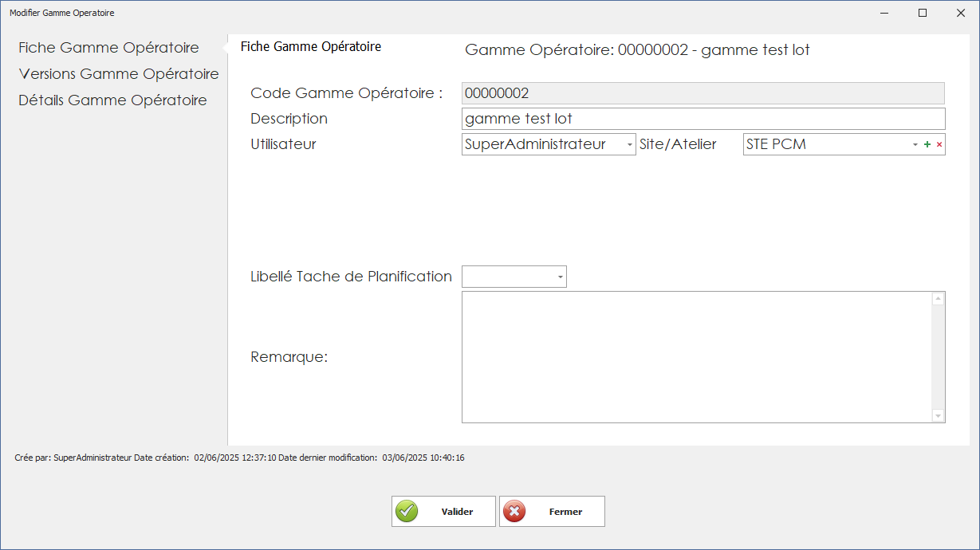This screenshot has width=980, height=550.
Task: Click the STE PCM text in Site/Atelier
Action: [776, 144]
